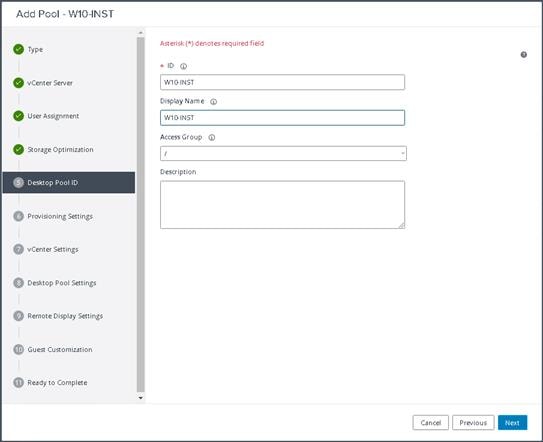This screenshot has width=543, height=442.
Task: Open the Guest Customization step
Action: [60, 350]
